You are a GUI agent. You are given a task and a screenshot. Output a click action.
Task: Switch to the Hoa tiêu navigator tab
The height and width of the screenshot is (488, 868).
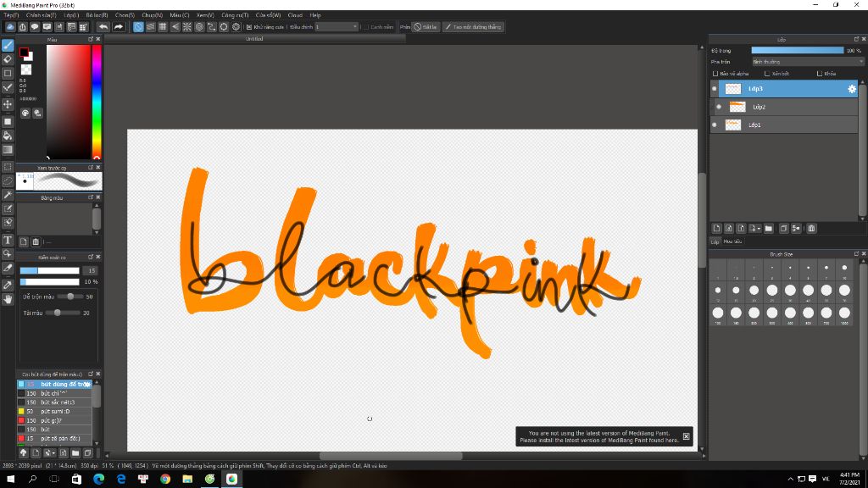[732, 241]
